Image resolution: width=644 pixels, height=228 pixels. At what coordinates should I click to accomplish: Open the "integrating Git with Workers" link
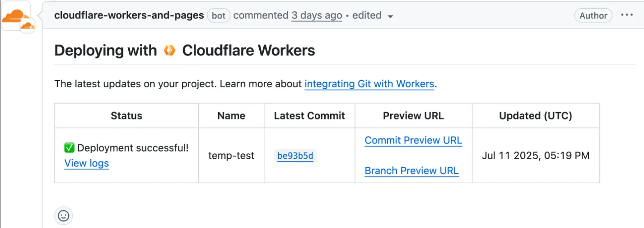(369, 84)
